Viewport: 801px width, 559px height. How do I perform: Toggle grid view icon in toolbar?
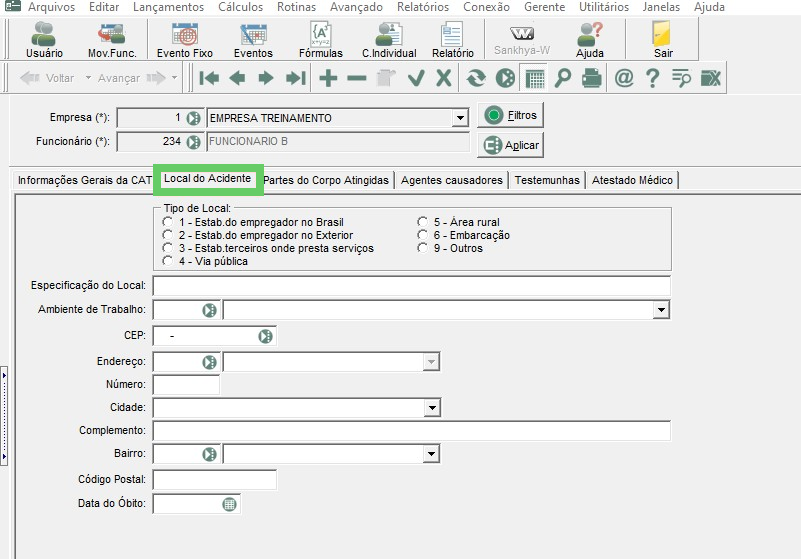[534, 78]
